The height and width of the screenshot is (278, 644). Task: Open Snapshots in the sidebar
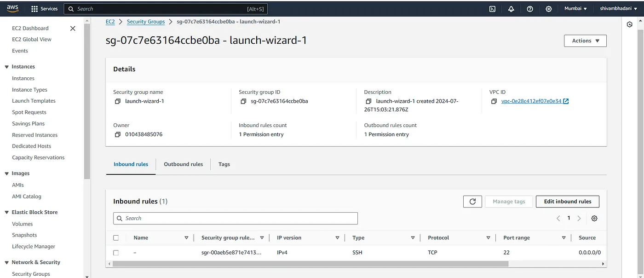pyautogui.click(x=24, y=235)
